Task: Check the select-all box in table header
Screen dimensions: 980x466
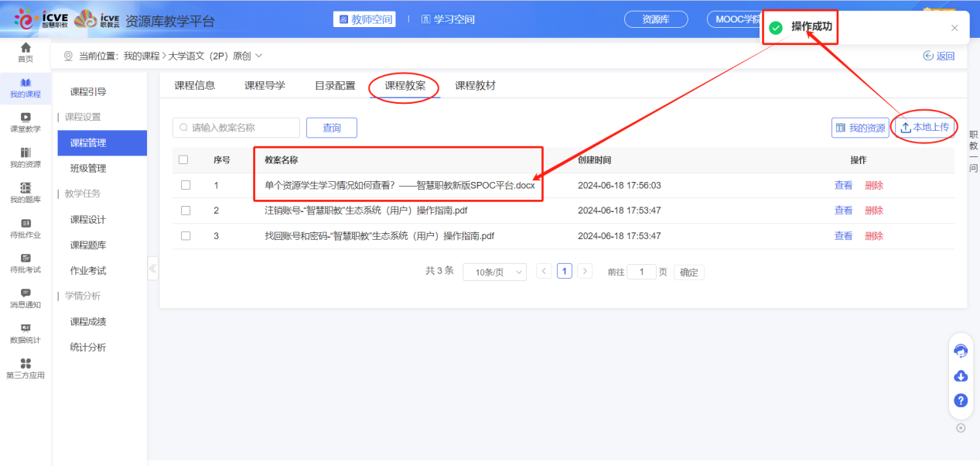Action: click(186, 159)
